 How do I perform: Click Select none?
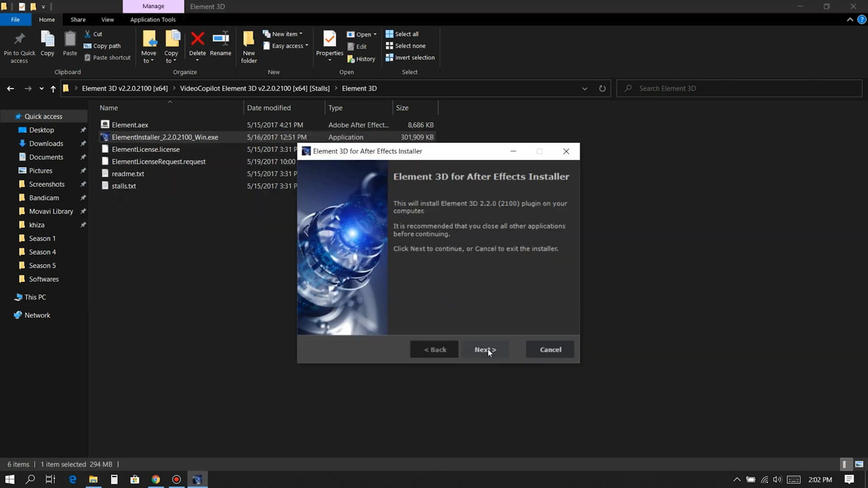pyautogui.click(x=405, y=46)
